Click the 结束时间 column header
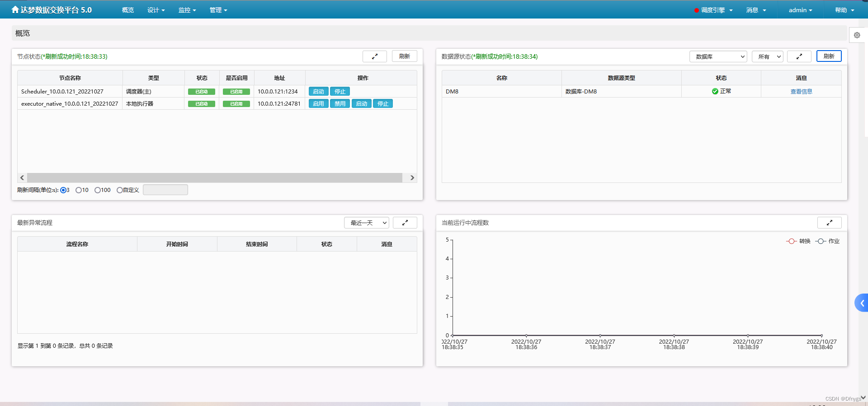868x406 pixels. click(x=257, y=244)
